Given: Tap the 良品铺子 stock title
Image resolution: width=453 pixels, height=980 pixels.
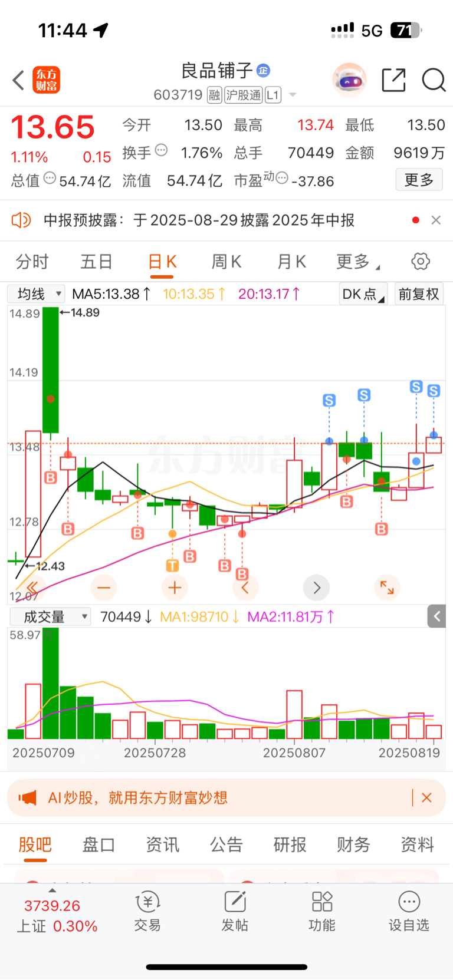Looking at the screenshot, I should click(x=217, y=71).
